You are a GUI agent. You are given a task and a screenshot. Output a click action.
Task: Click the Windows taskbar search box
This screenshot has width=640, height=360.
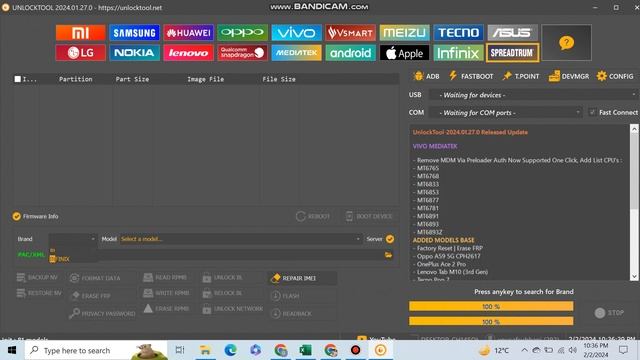tap(96, 350)
